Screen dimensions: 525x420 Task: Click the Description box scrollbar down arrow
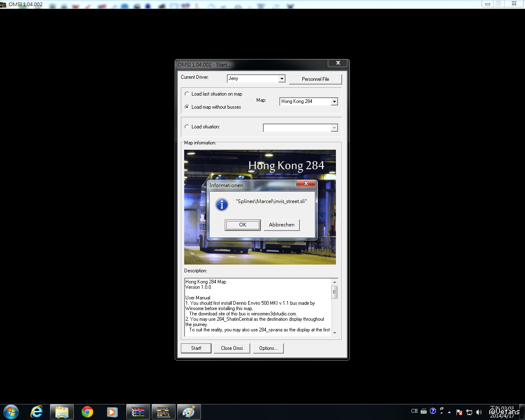coord(335,333)
